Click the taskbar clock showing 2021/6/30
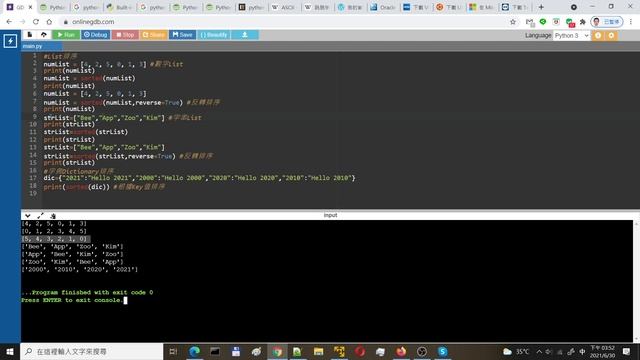 (602, 351)
